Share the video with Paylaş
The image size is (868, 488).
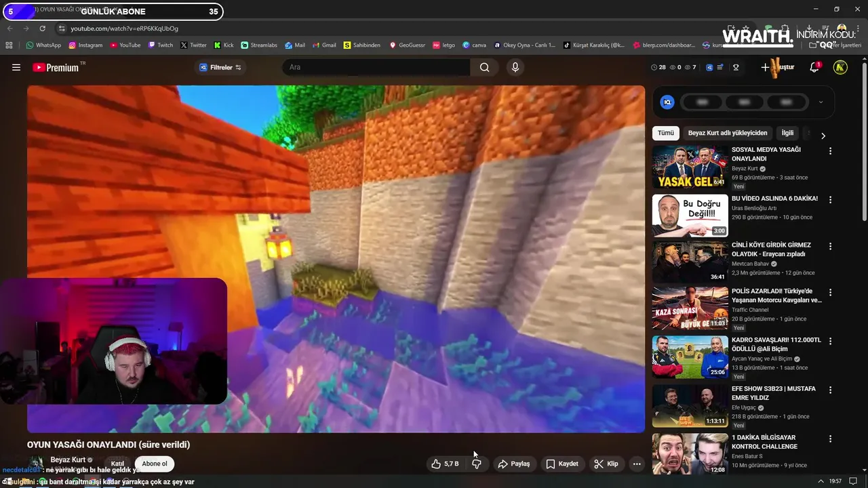(x=513, y=464)
